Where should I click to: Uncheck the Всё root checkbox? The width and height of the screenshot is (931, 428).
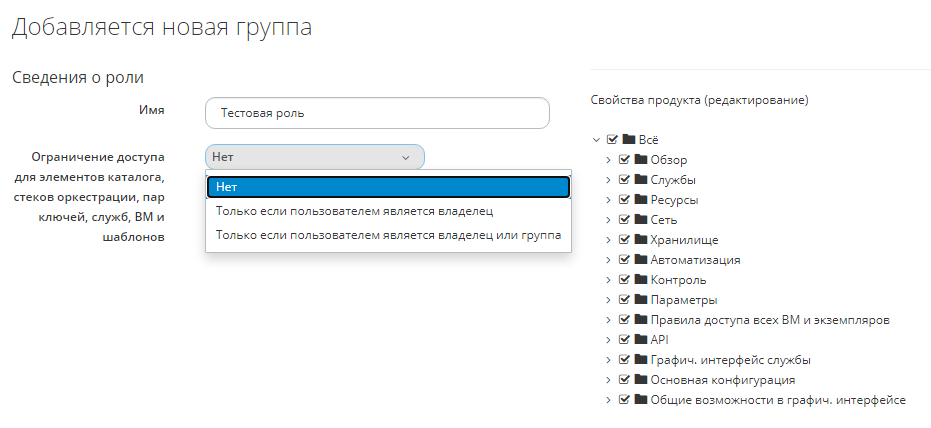tap(613, 140)
